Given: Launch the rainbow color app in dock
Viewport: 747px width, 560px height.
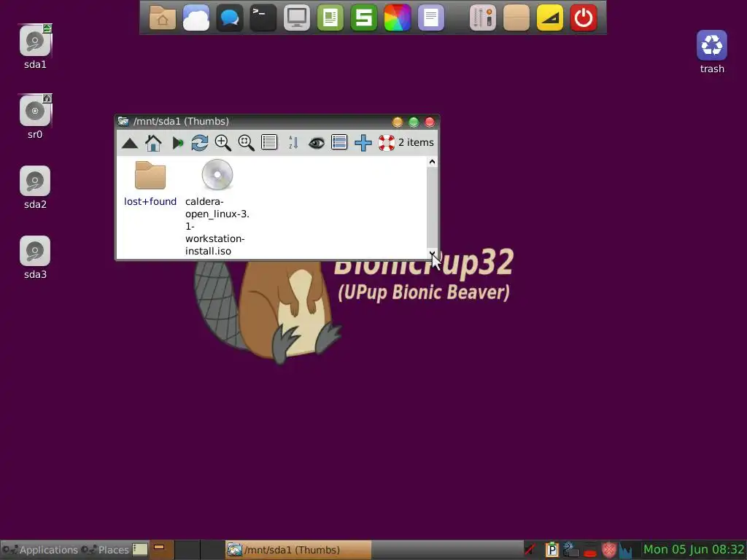Looking at the screenshot, I should (398, 18).
